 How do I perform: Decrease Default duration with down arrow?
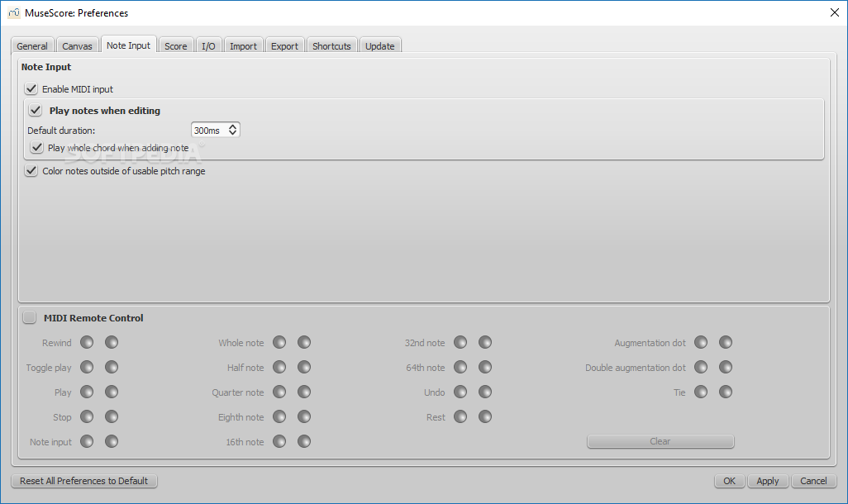(x=232, y=133)
